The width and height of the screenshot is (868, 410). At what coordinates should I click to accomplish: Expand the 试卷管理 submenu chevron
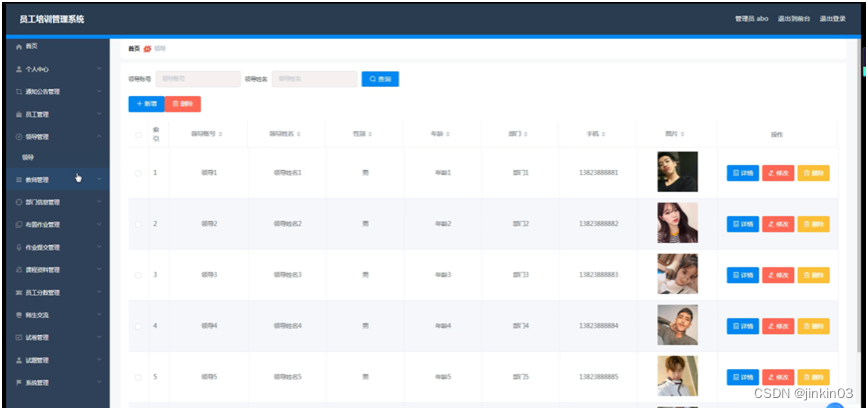(x=99, y=337)
